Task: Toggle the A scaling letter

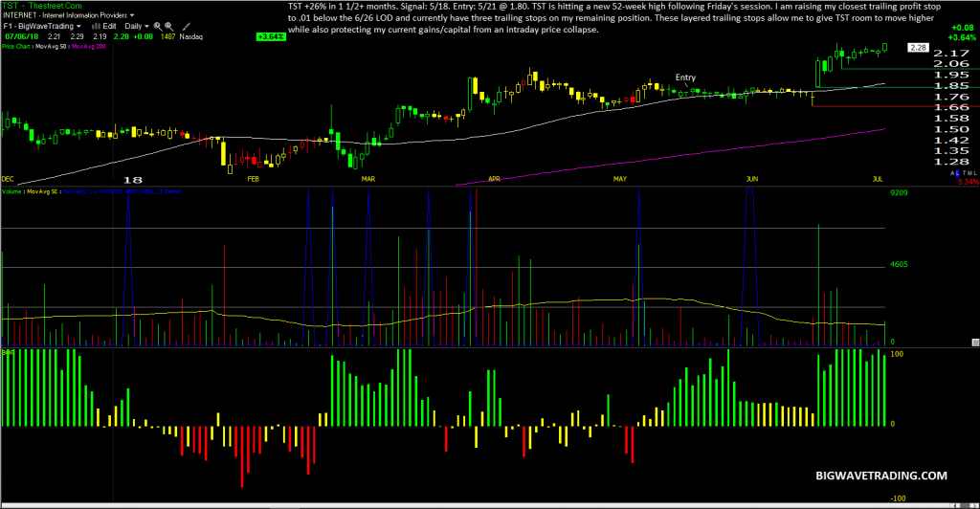Action: point(952,173)
